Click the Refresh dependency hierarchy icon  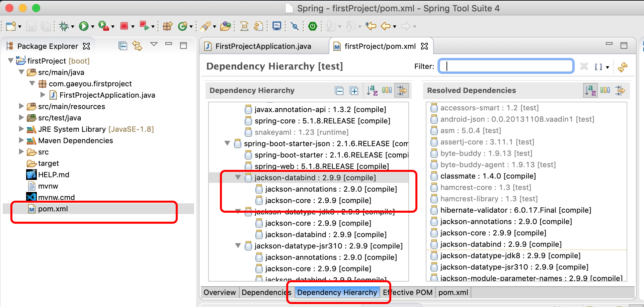tap(623, 67)
